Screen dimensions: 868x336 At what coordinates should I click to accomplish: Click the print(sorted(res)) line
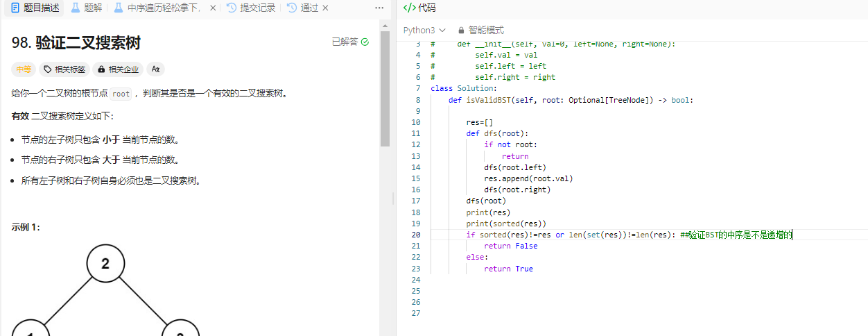point(506,224)
